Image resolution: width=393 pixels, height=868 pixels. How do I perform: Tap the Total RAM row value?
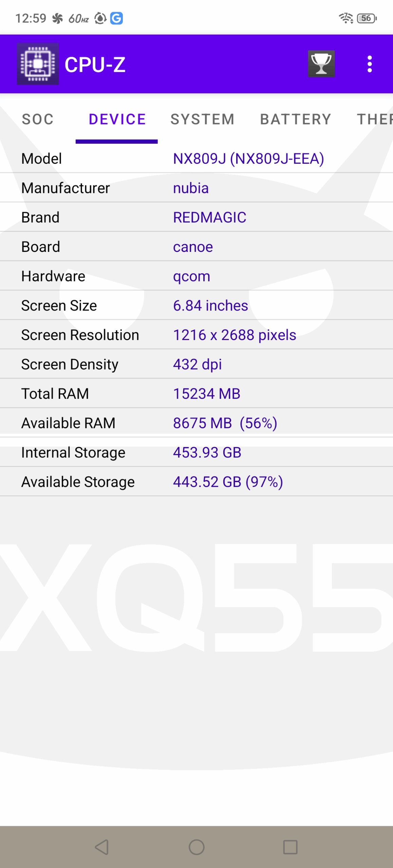pos(207,394)
